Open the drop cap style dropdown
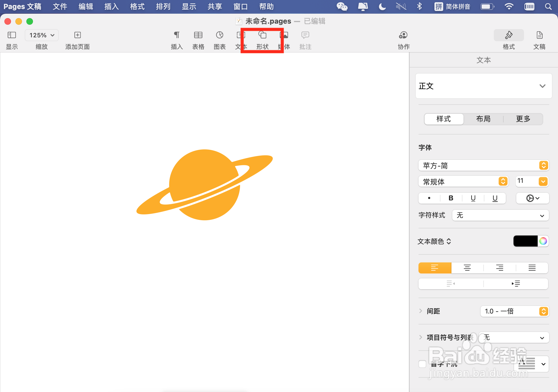 pos(531,364)
